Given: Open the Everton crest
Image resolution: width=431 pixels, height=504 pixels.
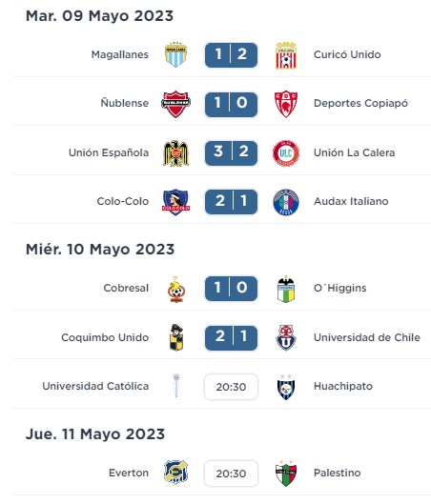Looking at the screenshot, I should (x=175, y=473).
